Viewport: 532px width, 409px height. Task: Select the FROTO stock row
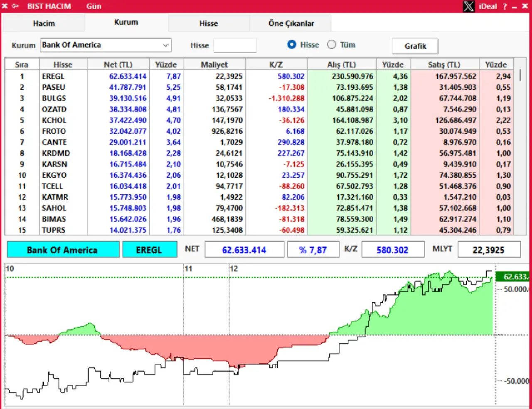pyautogui.click(x=259, y=131)
